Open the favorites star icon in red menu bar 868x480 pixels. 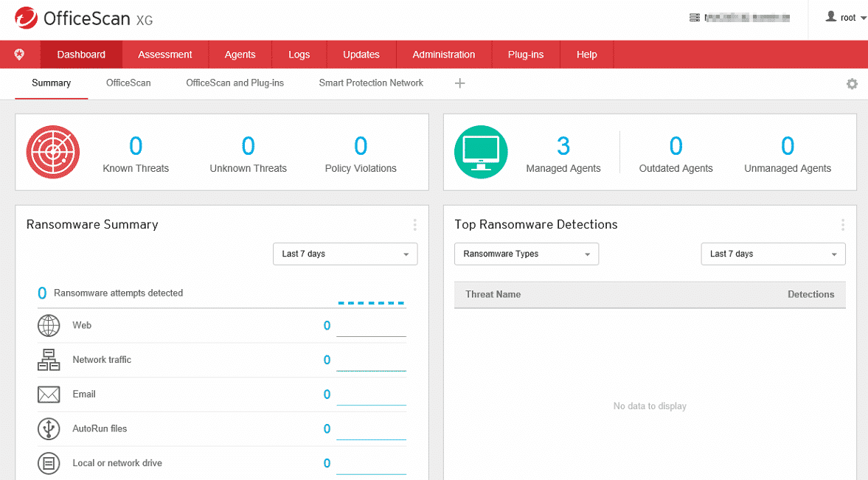pyautogui.click(x=19, y=55)
